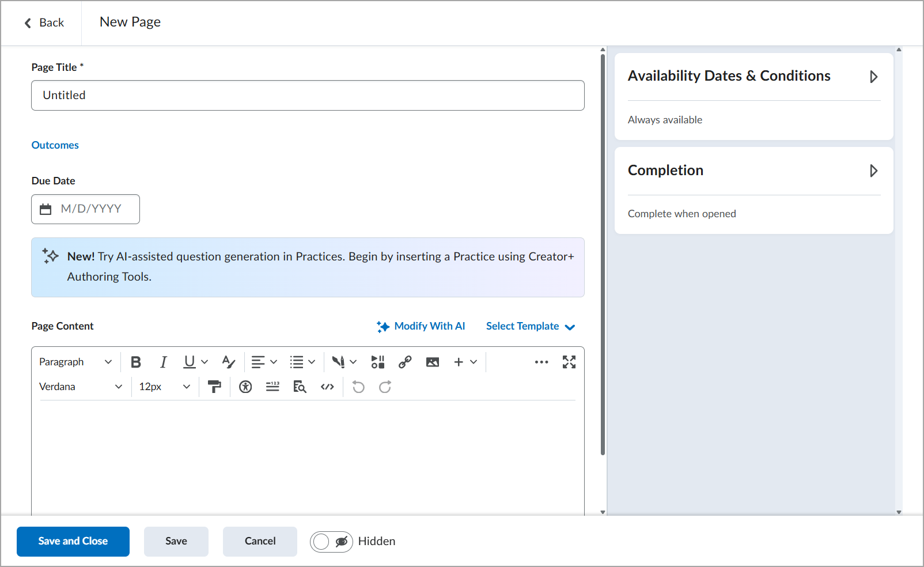924x567 pixels.
Task: Switch editor to fullscreen mode
Action: click(x=569, y=362)
